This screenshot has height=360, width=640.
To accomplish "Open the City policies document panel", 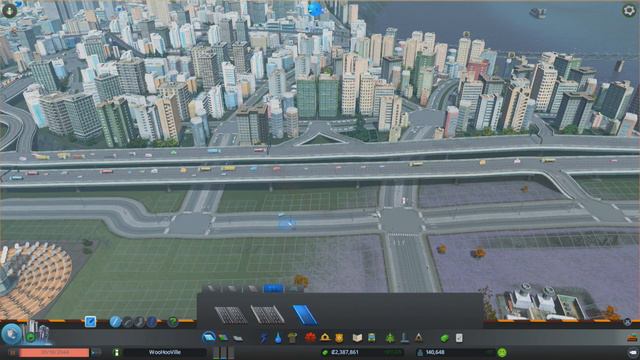I will (x=459, y=338).
